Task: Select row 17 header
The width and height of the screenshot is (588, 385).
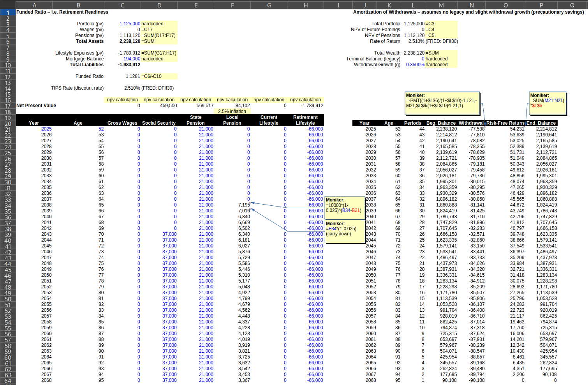Action: click(7, 106)
